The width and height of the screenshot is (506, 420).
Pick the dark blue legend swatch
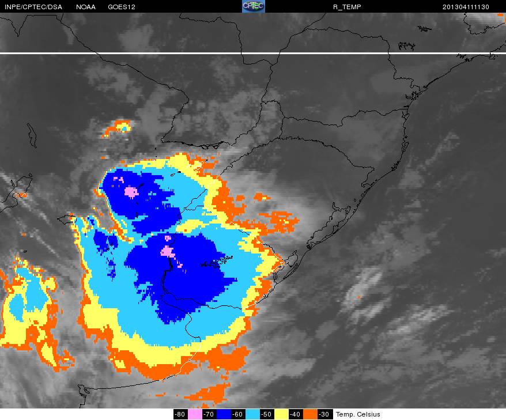tap(224, 414)
